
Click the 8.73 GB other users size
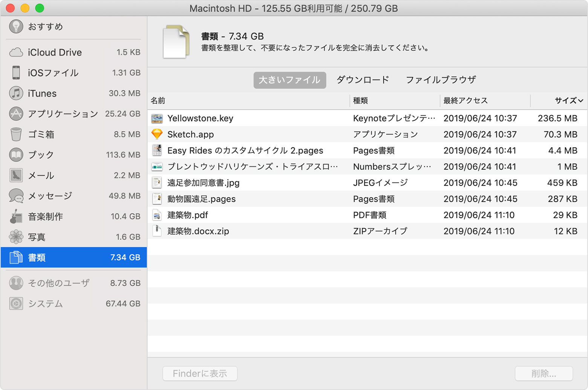(x=125, y=283)
